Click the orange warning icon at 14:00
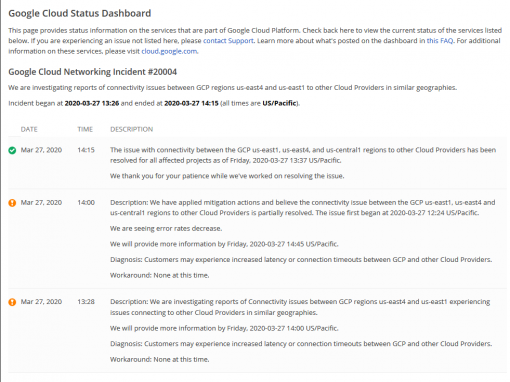 (12, 203)
